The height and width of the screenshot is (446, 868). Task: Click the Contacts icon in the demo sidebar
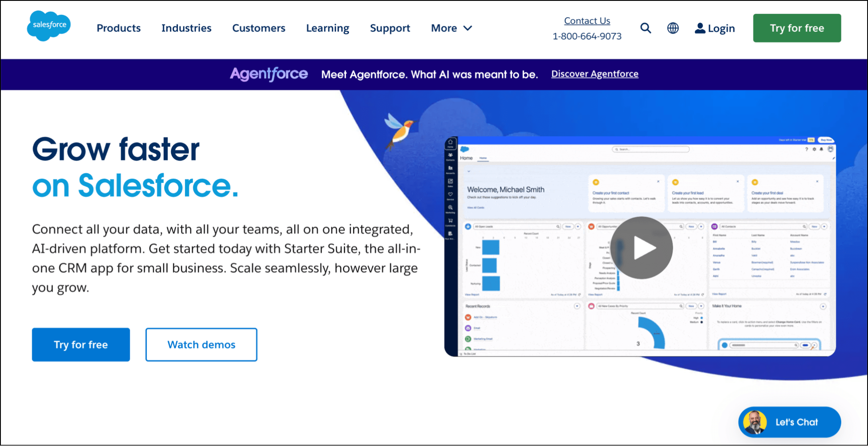point(450,156)
